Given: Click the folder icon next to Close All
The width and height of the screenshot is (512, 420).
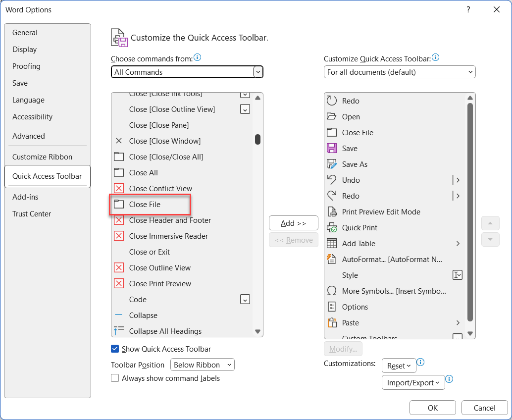Looking at the screenshot, I should (119, 172).
